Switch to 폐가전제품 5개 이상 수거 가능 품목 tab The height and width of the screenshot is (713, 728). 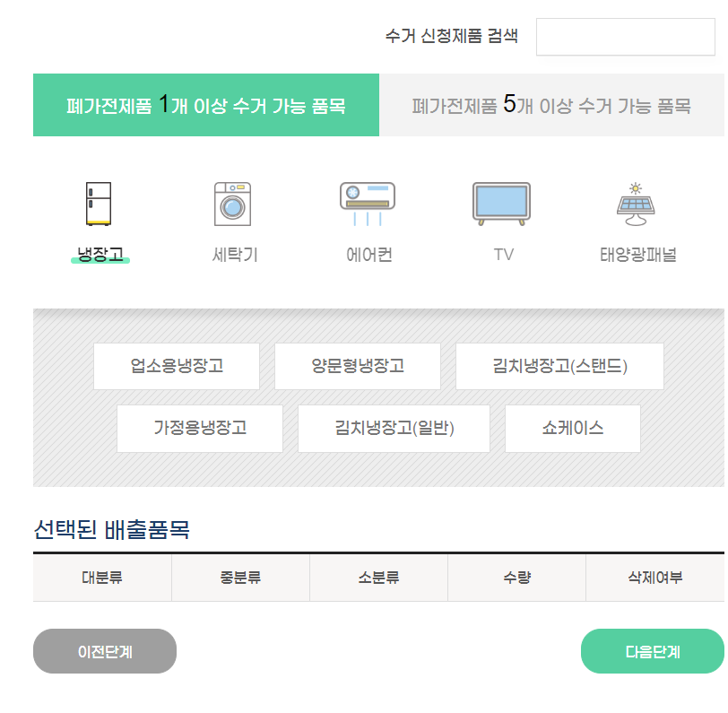click(x=551, y=105)
